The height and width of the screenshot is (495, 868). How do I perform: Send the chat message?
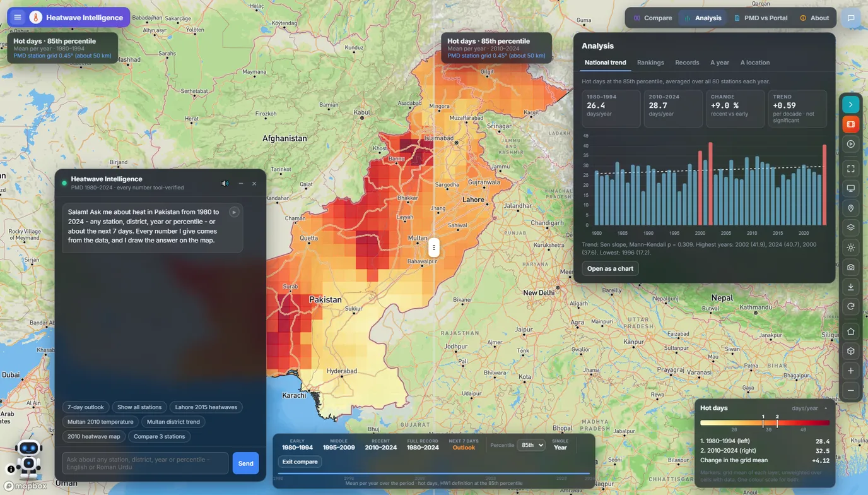click(x=245, y=463)
